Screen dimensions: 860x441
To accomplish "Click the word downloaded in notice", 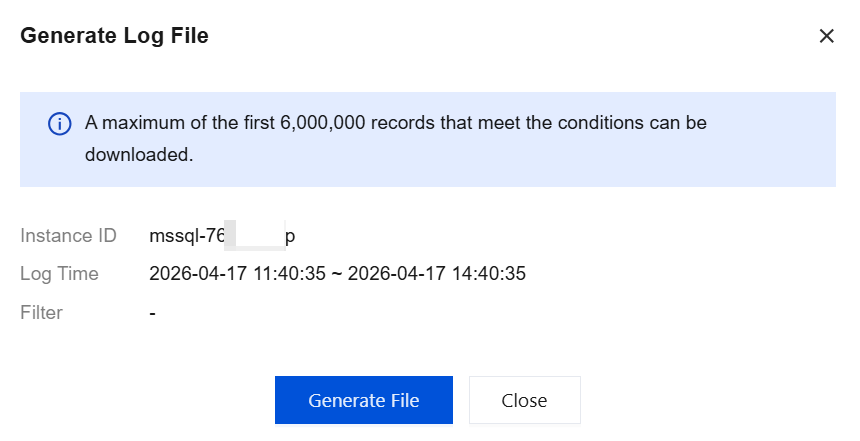I will tap(137, 156).
